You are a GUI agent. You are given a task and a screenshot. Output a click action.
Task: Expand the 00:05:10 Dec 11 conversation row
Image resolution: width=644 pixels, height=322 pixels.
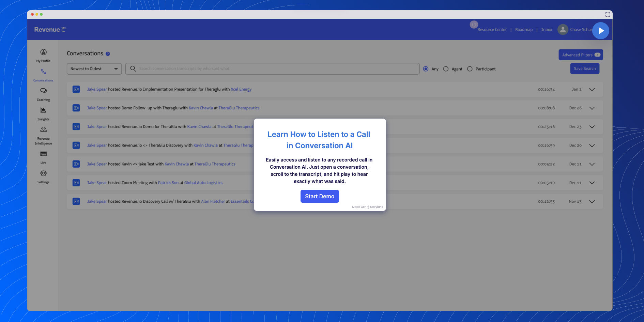(x=592, y=183)
